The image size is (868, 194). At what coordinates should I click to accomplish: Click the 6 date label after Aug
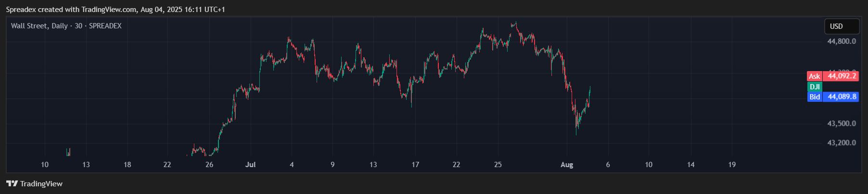pyautogui.click(x=608, y=165)
